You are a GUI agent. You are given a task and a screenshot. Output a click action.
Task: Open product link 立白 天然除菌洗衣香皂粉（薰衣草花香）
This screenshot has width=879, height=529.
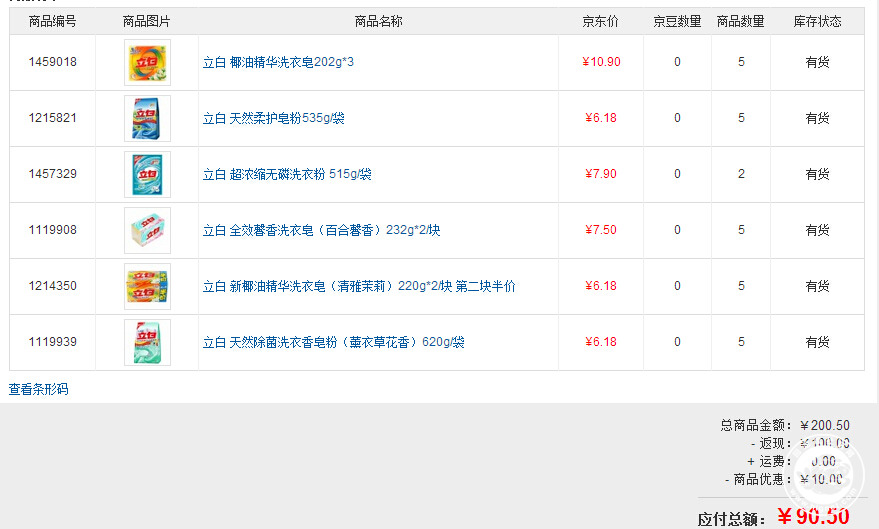coord(334,342)
